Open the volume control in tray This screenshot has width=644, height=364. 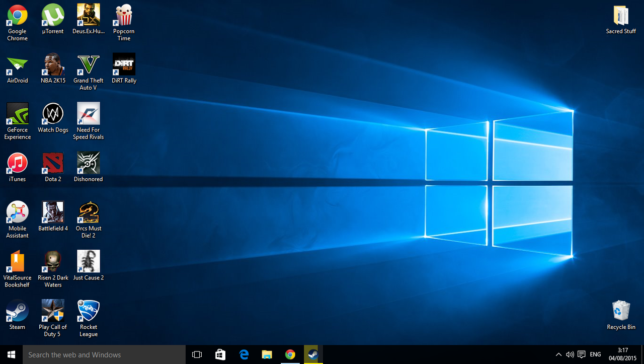[570, 354]
